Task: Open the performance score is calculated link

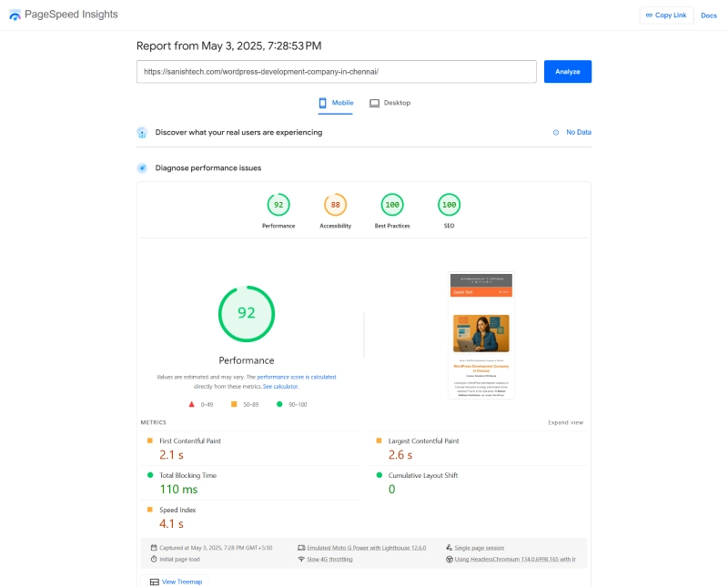Action: point(297,377)
